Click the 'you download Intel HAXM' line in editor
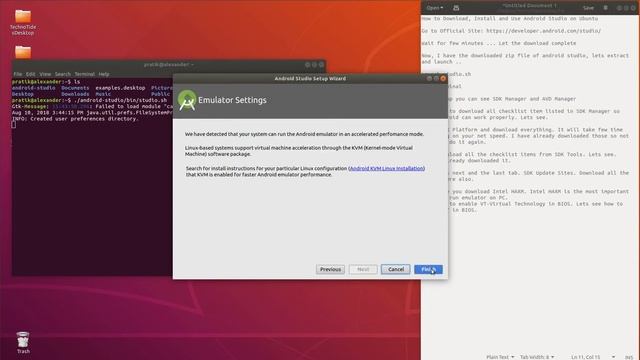Screen dimensions: 640x360 click(539, 191)
